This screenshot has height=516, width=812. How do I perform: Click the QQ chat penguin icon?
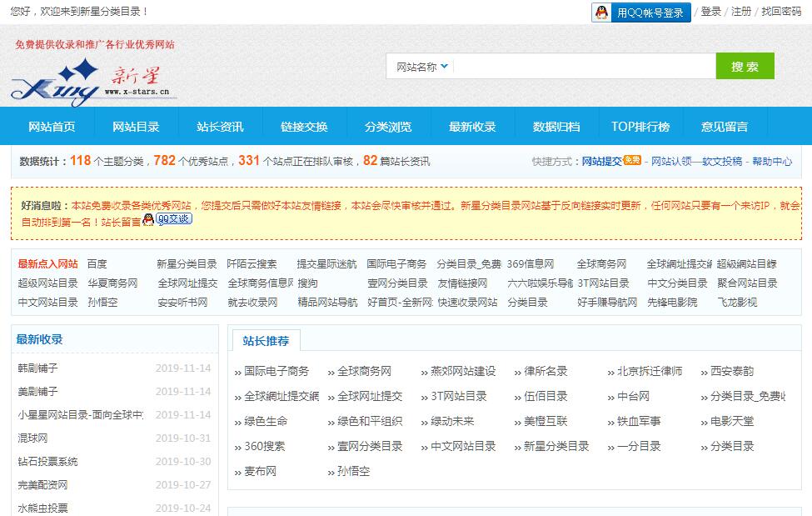tap(148, 220)
